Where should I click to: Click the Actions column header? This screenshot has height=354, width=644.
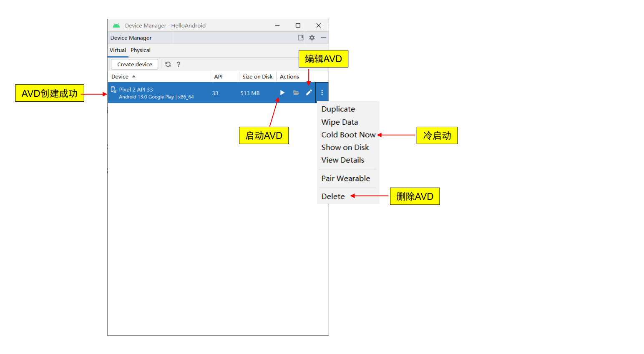point(289,77)
